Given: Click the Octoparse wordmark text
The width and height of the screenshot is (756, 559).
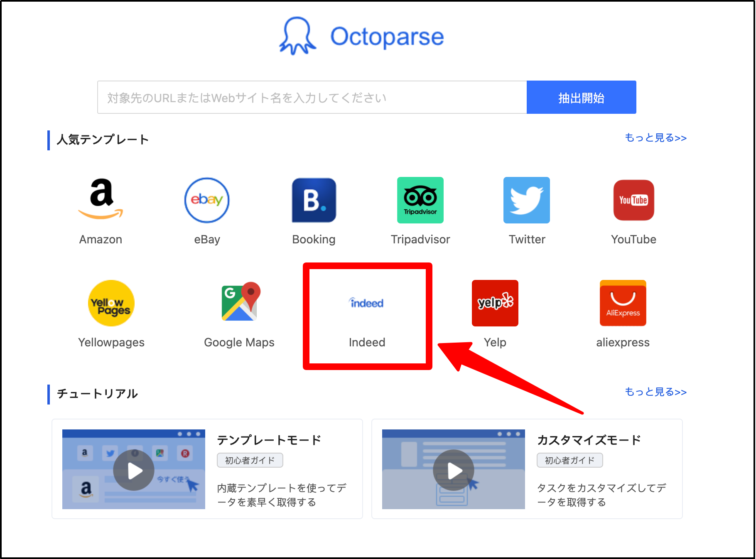Looking at the screenshot, I should coord(387,37).
